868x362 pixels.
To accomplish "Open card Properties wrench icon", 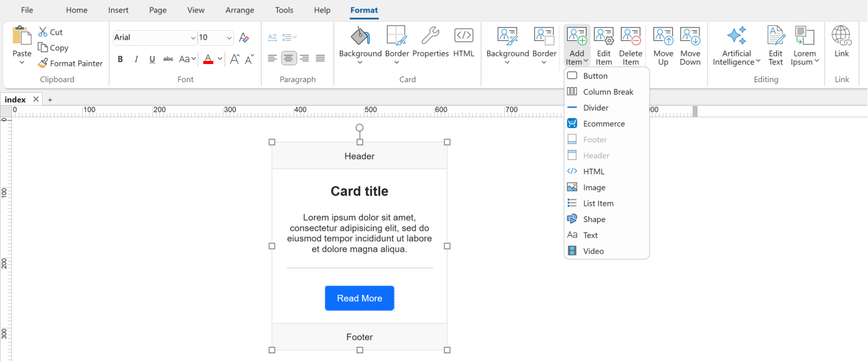I will tap(430, 36).
